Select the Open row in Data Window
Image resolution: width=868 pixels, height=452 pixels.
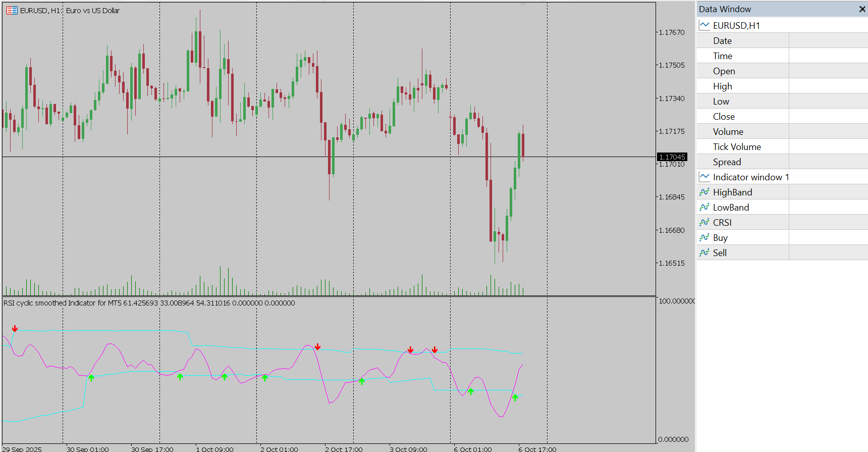782,71
